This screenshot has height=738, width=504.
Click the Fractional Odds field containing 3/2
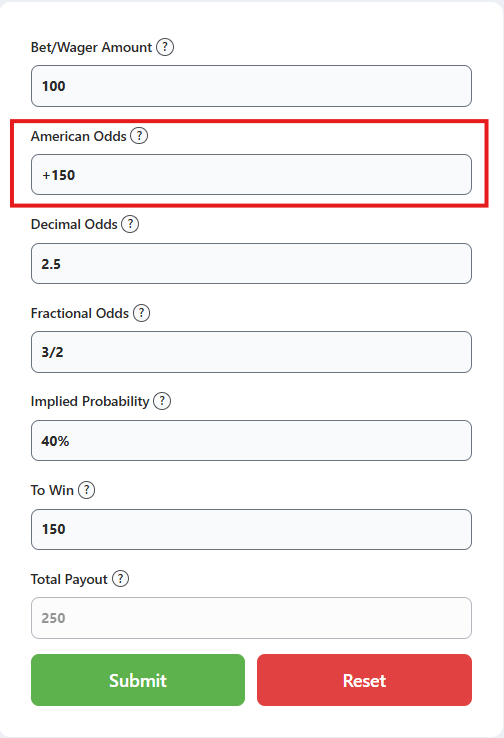[251, 352]
